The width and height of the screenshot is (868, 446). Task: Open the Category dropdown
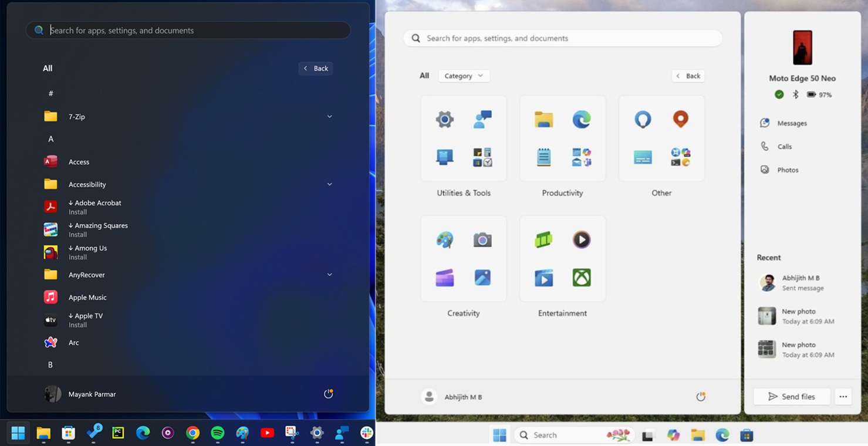[464, 76]
